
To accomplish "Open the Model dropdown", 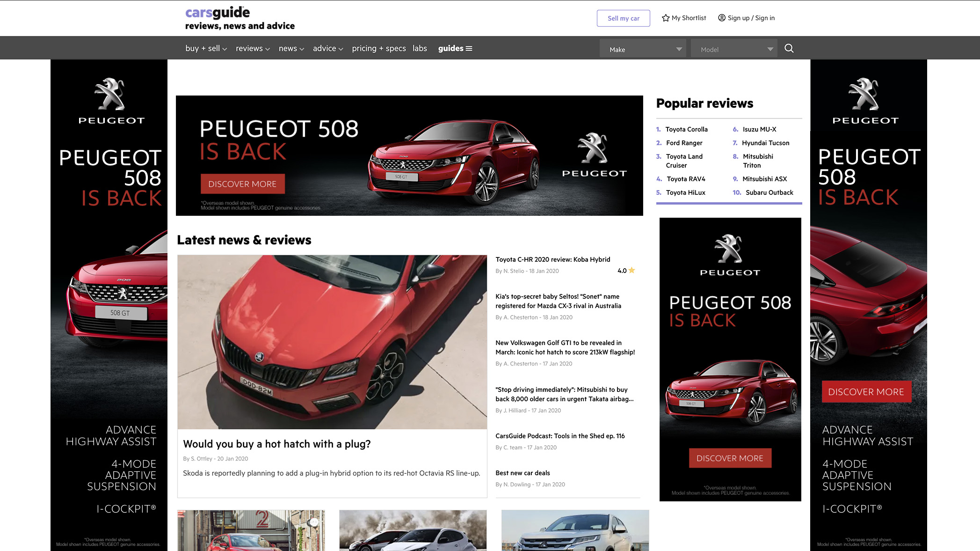I will click(x=734, y=49).
